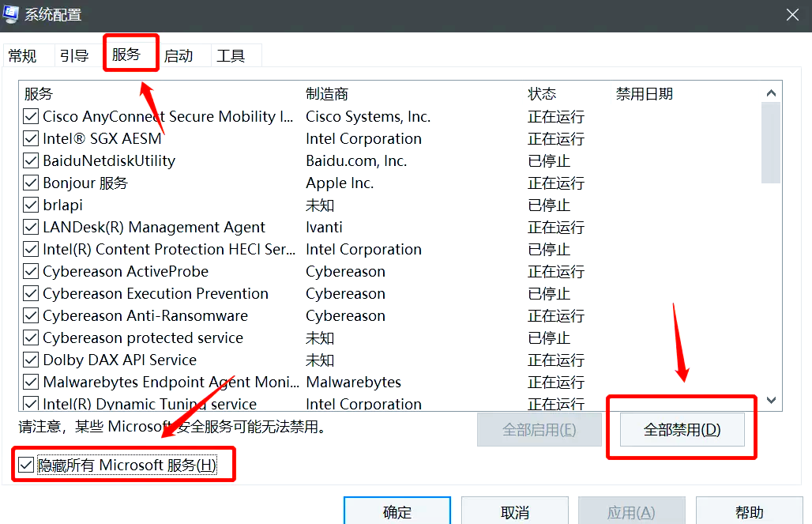Toggle 隐藏所有 Microsoft 服务 checkbox
Image resolution: width=812 pixels, height=524 pixels.
click(26, 465)
